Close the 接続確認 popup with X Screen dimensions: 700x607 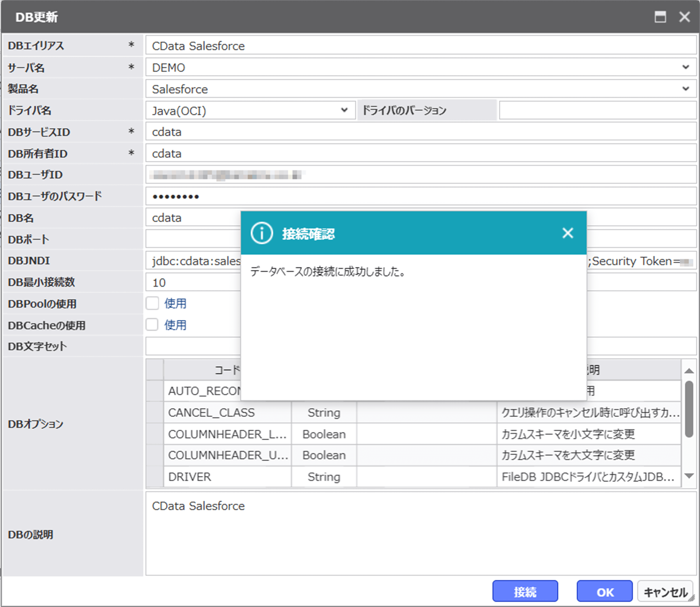(x=567, y=233)
